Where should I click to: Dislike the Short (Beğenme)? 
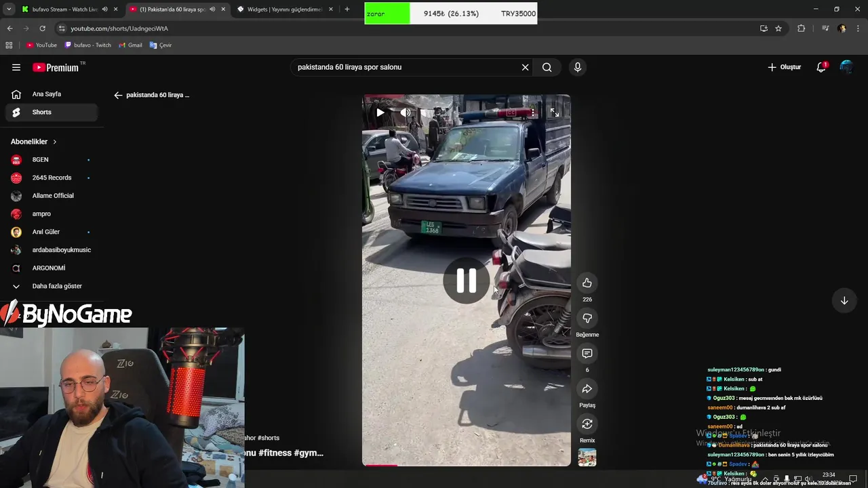point(587,319)
